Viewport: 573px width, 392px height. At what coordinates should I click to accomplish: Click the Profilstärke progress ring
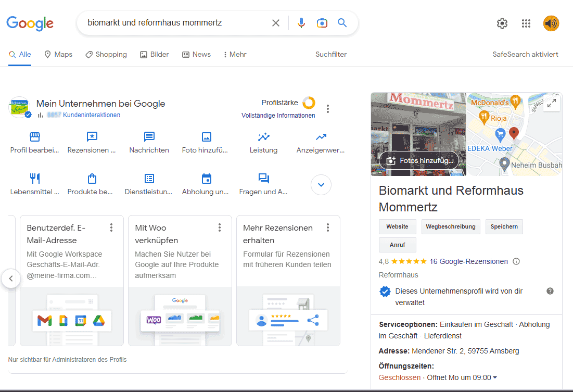[309, 103]
